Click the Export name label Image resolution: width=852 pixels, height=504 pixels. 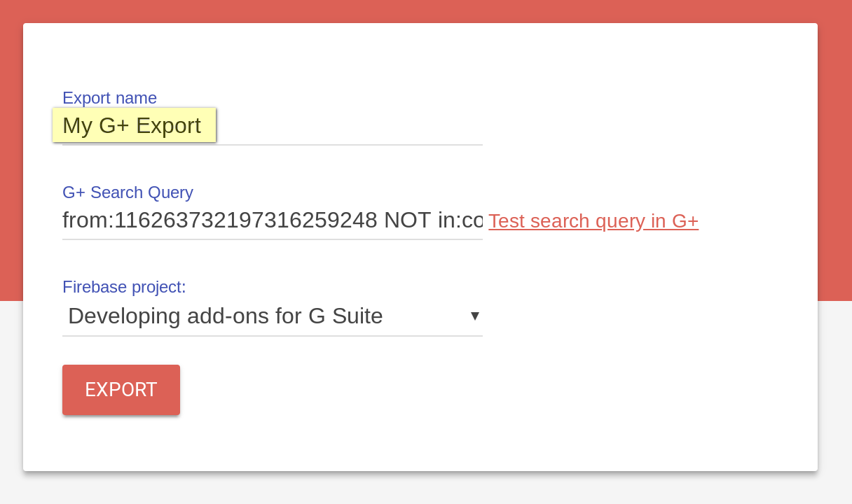click(x=109, y=98)
